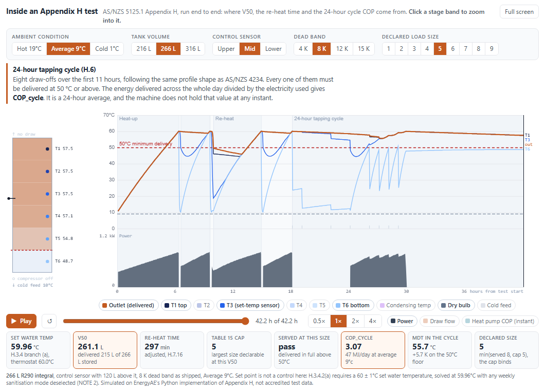The width and height of the screenshot is (545, 392).
Task: Select 12 K dead band
Action: point(342,49)
